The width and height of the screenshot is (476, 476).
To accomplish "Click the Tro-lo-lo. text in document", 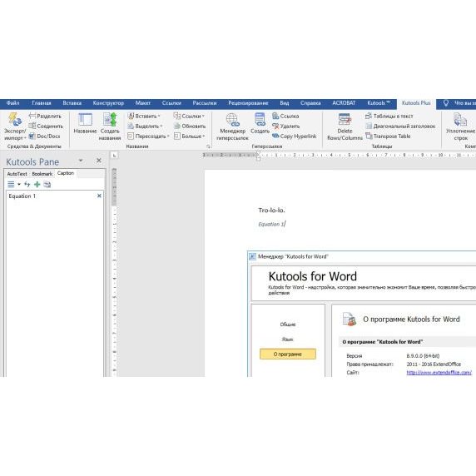I will point(271,210).
